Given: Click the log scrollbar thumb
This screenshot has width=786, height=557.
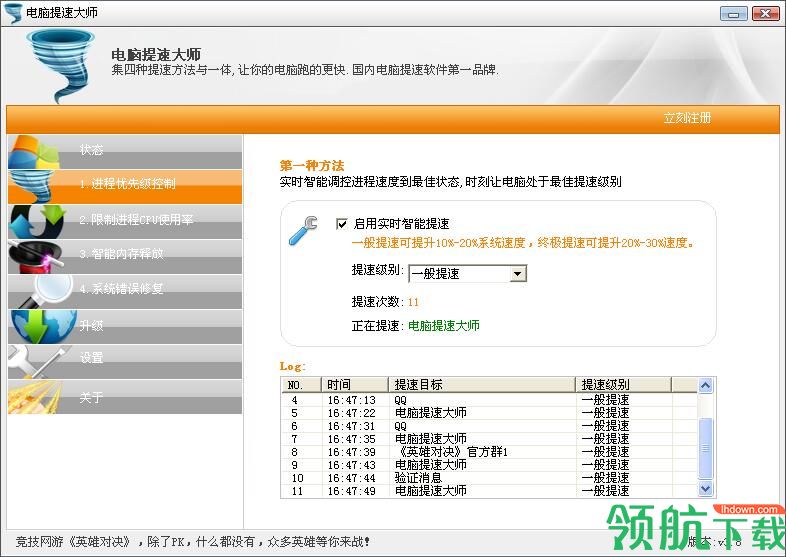Looking at the screenshot, I should [x=705, y=448].
